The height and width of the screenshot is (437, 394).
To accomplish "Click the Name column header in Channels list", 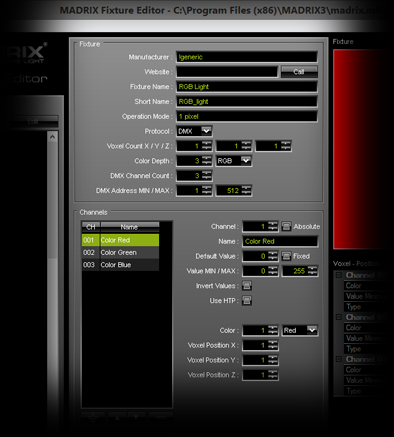I will click(x=130, y=227).
